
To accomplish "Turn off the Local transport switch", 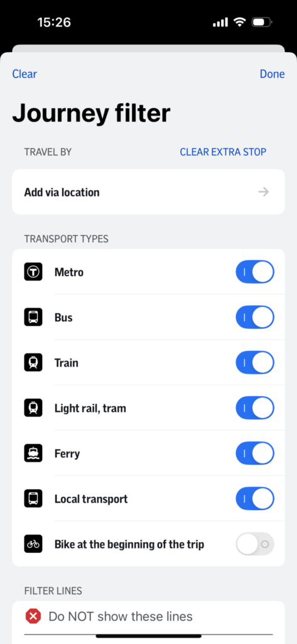I will (x=255, y=499).
